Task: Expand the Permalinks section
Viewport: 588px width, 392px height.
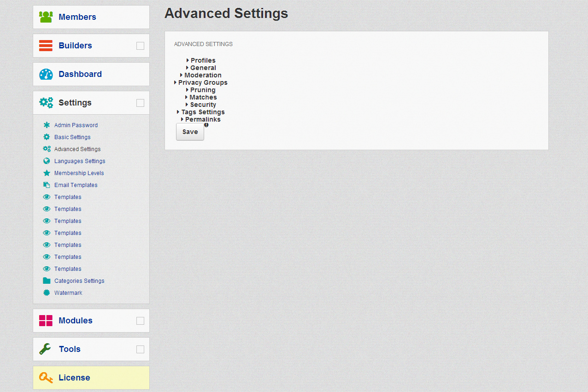Action: click(201, 119)
